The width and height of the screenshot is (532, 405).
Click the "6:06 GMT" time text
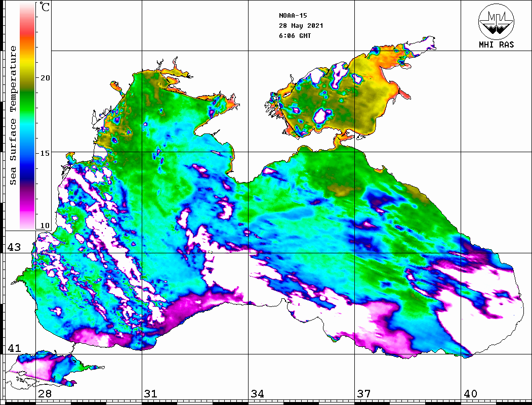[x=295, y=36]
